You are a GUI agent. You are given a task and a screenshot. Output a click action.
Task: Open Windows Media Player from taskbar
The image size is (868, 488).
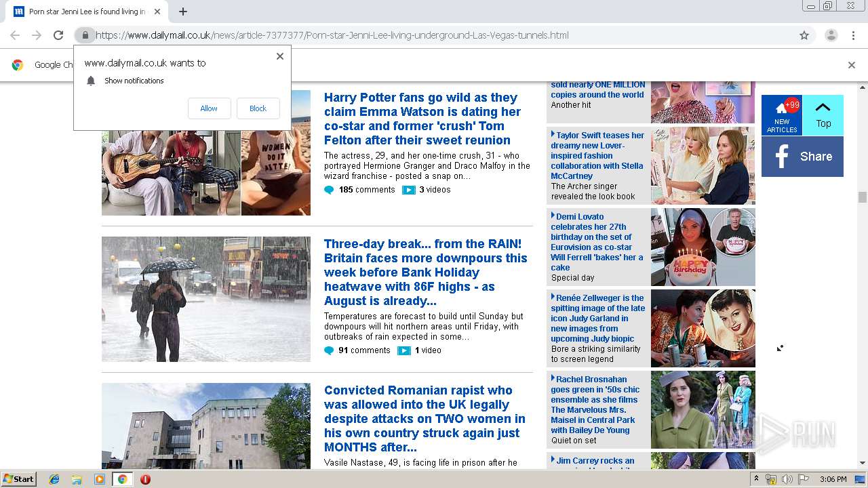coord(100,479)
